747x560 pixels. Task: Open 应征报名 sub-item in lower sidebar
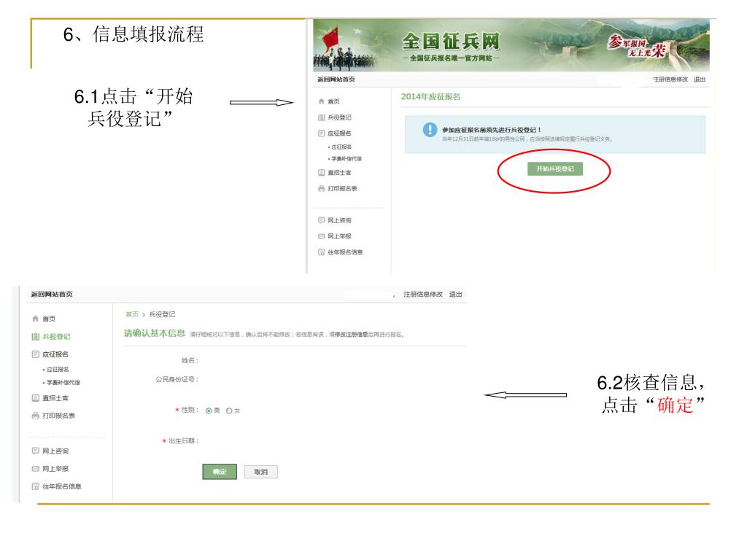tap(58, 370)
